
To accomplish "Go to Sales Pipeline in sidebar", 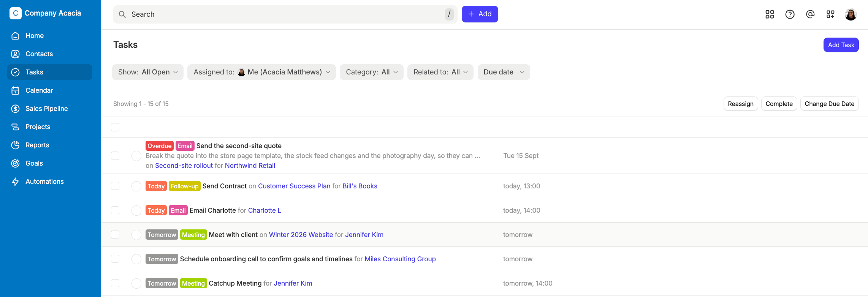I will (x=50, y=109).
